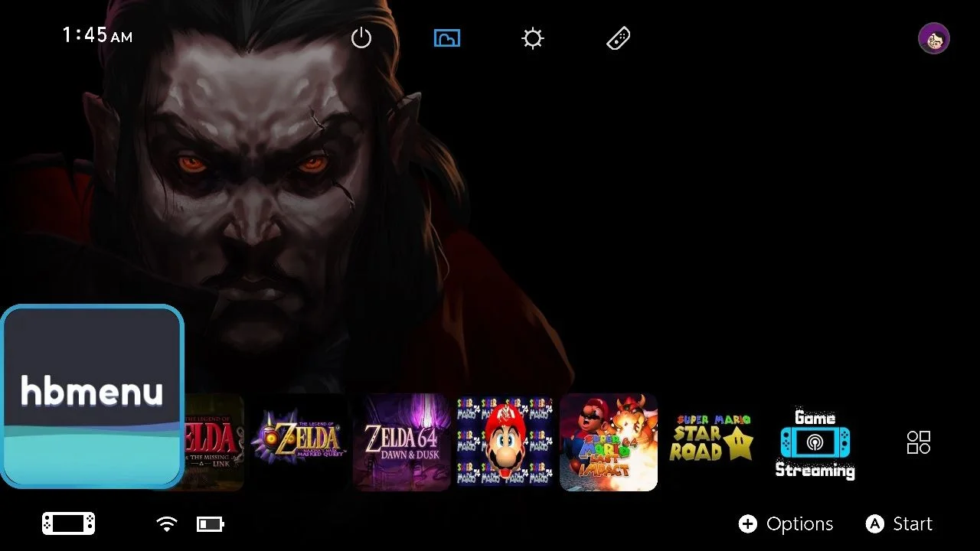Open the all apps grid icon
The height and width of the screenshot is (551, 980).
(919, 442)
